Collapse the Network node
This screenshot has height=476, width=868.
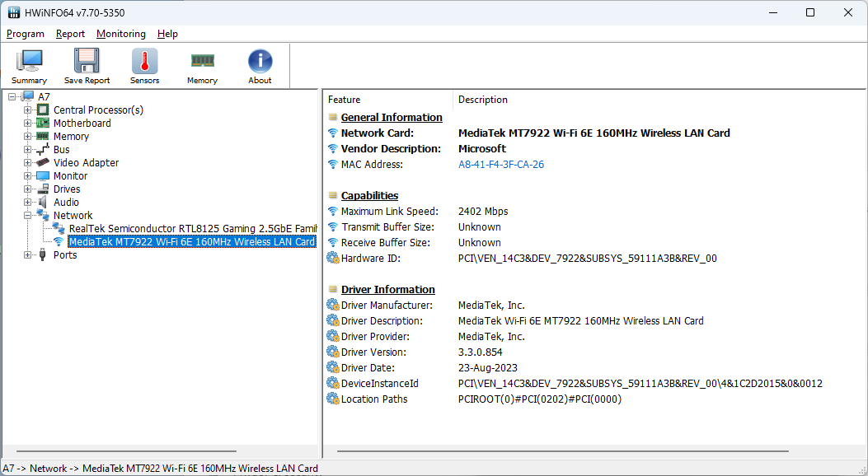27,215
